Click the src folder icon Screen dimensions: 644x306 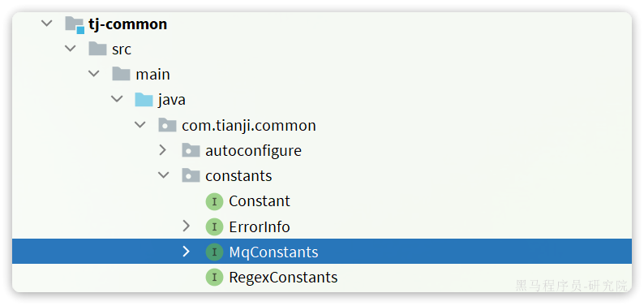tap(98, 49)
